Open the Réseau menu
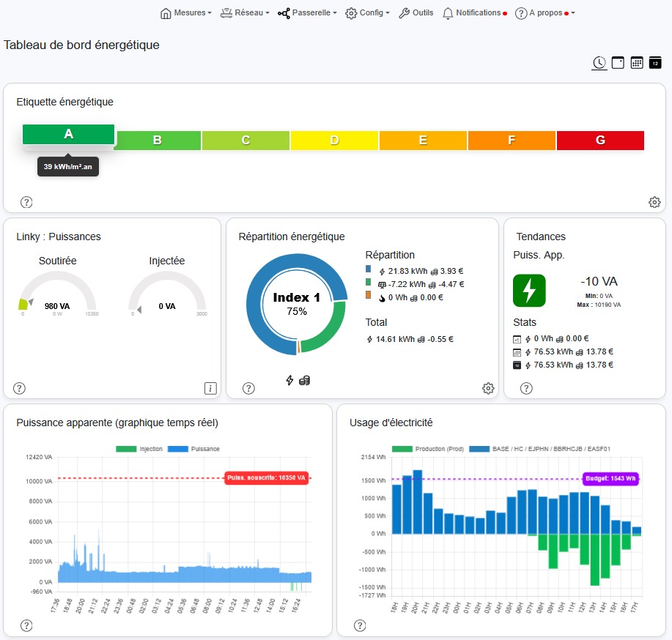This screenshot has height=640, width=672. pos(245,13)
